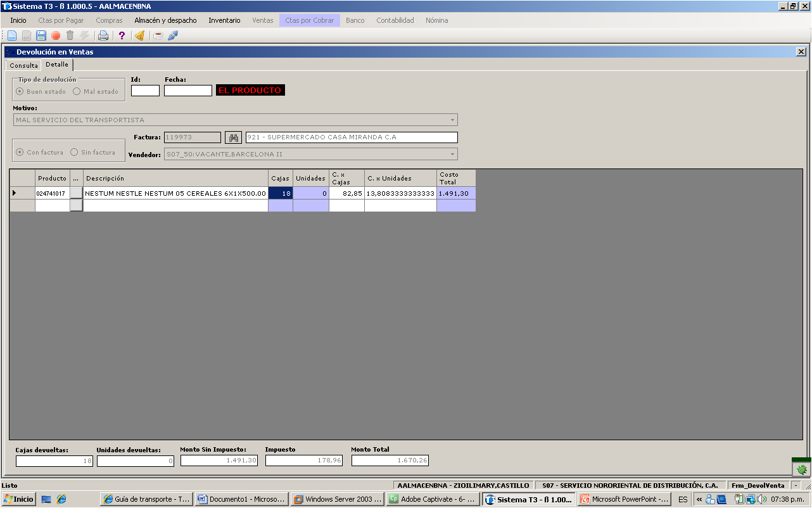Click the blue floppy disk save icon
This screenshot has width=812, height=508.
click(x=41, y=35)
